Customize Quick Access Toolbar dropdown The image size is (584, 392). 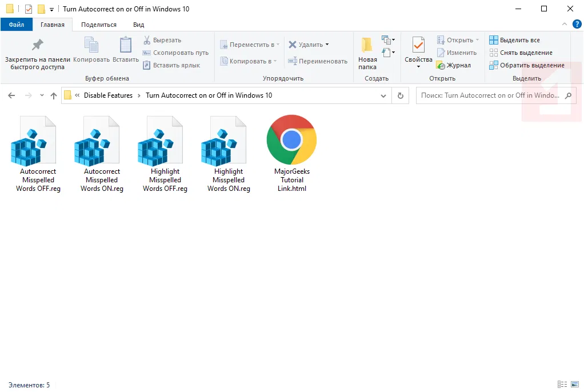51,9
